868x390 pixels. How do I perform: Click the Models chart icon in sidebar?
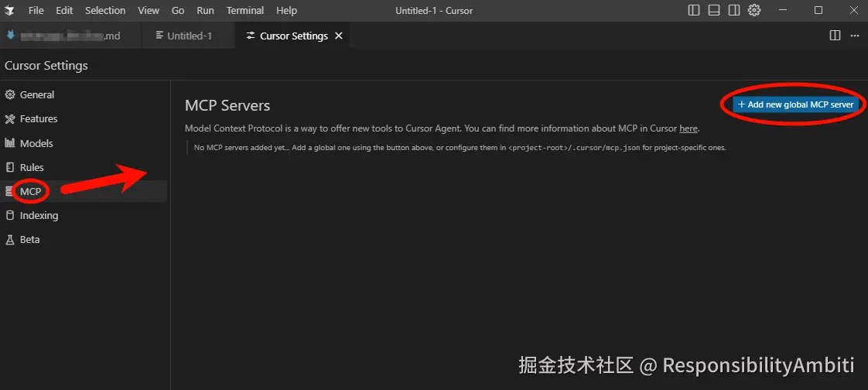click(9, 143)
